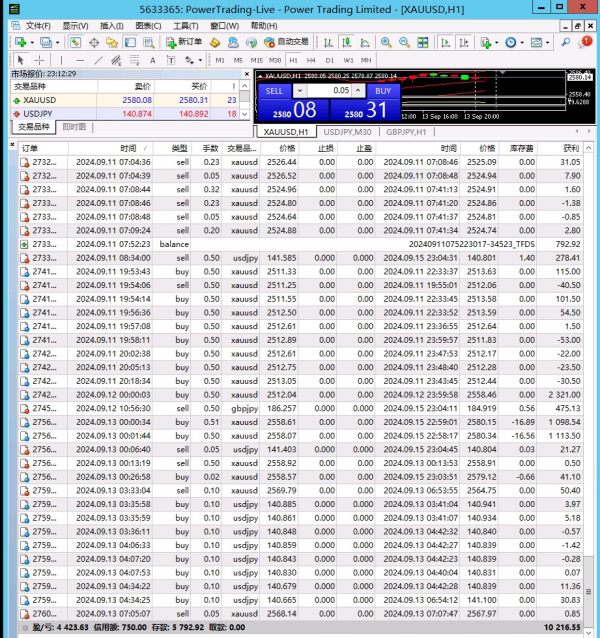Click the blue BUY button
Viewport: 600px width, 638px height.
[383, 90]
